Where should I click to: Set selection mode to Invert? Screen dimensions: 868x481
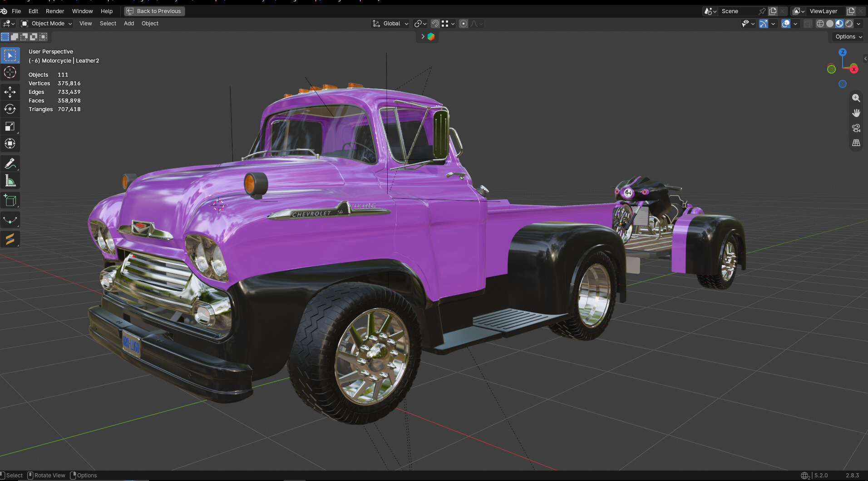pyautogui.click(x=34, y=37)
